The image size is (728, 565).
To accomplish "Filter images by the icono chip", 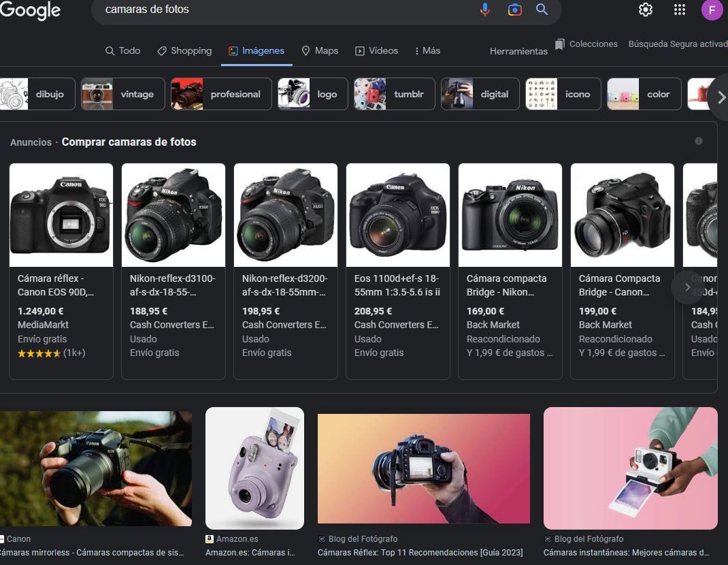I will point(563,94).
